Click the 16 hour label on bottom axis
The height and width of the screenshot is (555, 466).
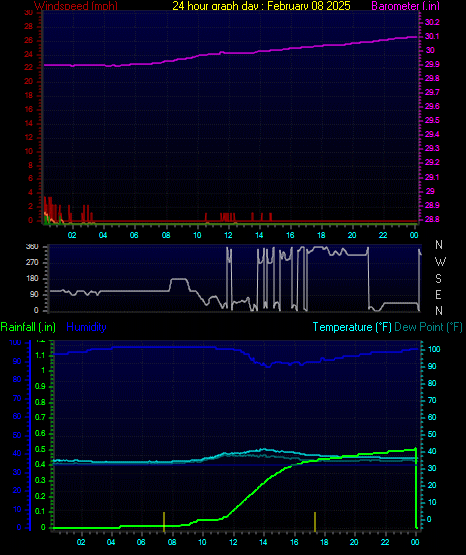tap(294, 542)
